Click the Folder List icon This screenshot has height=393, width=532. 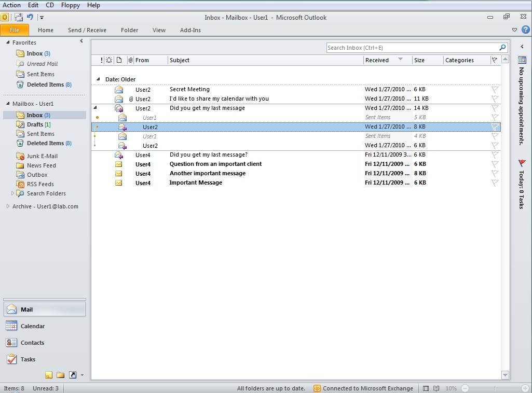(60, 375)
